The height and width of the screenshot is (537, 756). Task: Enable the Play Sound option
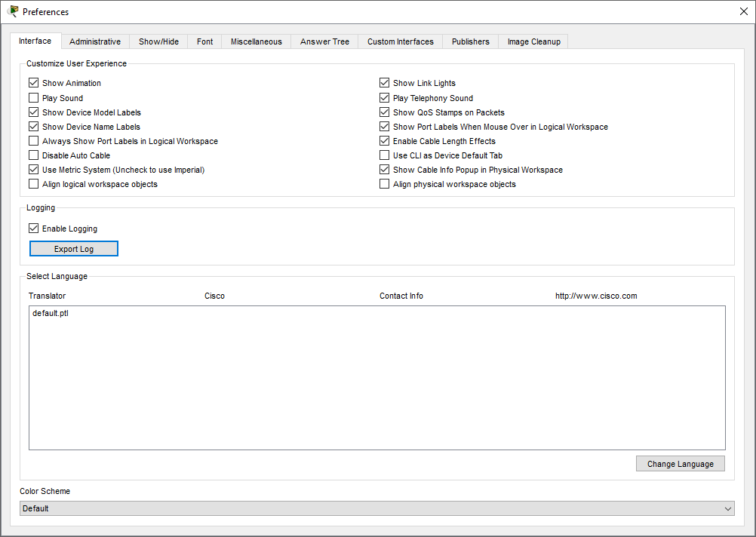33,98
